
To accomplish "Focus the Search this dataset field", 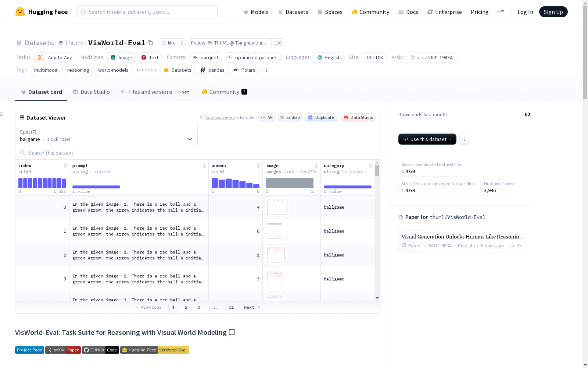I will click(198, 153).
